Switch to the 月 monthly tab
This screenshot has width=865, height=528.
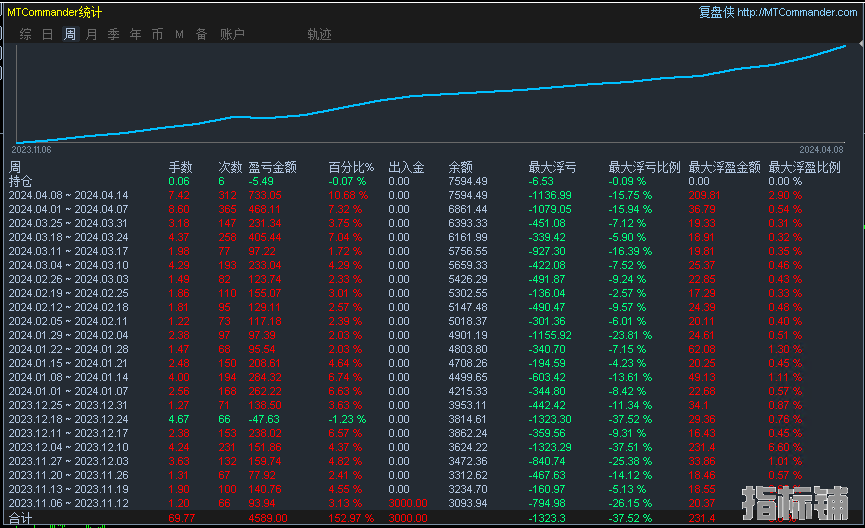91,34
